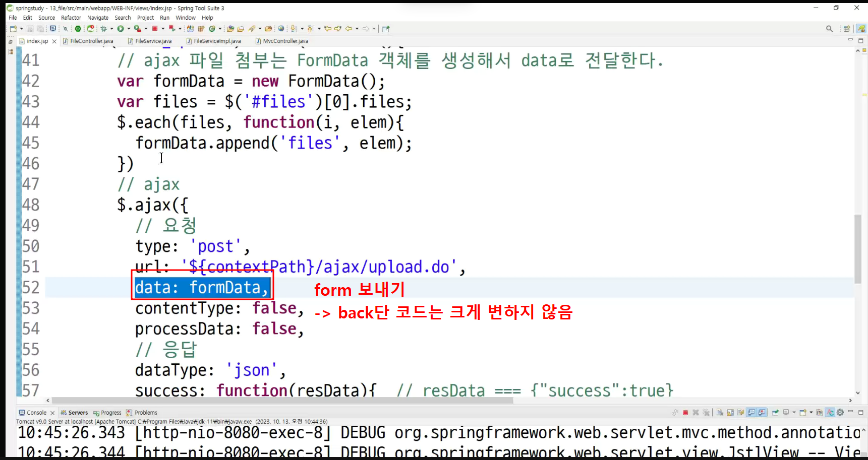Open the Problems view tab

coord(142,413)
